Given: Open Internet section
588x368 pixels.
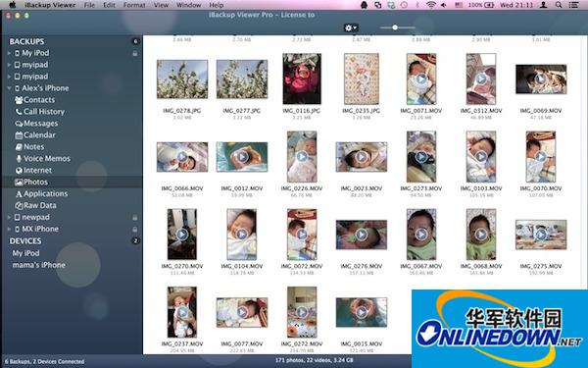Looking at the screenshot, I should click(x=33, y=170).
